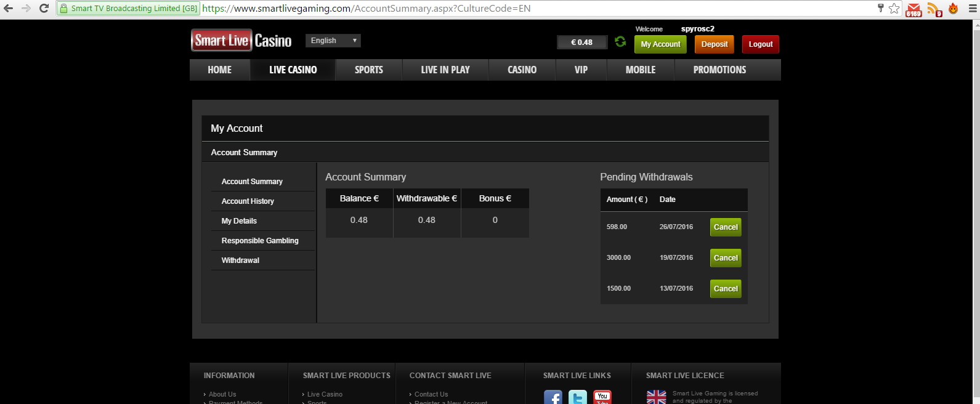Click the Smart Live Casino logo
Viewport: 980px width, 404px height.
click(241, 41)
